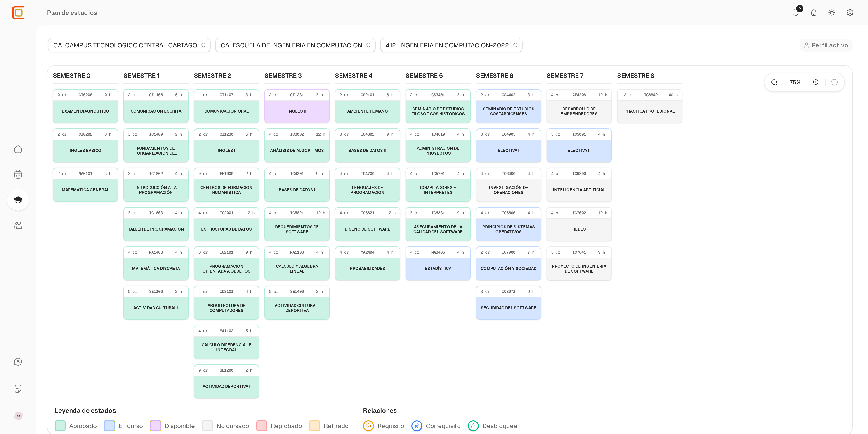Click the Disponible legend color swatch
This screenshot has height=434, width=868.
[x=155, y=426]
